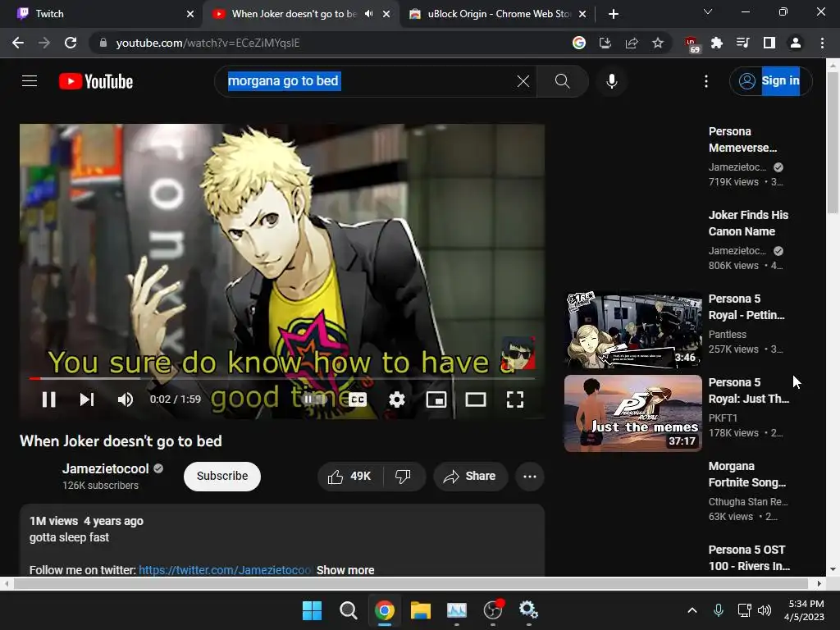Open Persona Memeverse recommended video title
The image size is (840, 630).
coord(742,139)
